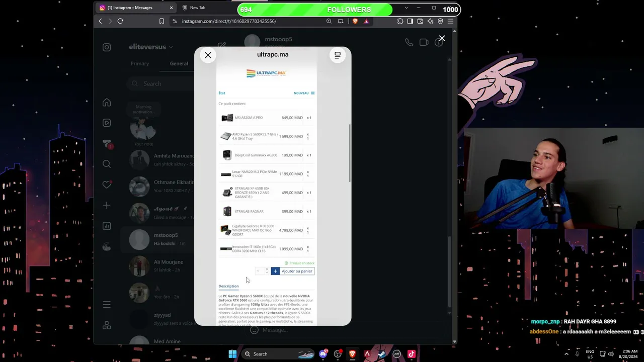Open the Brave Wallet icon
This screenshot has height=362, width=644.
tap(420, 21)
